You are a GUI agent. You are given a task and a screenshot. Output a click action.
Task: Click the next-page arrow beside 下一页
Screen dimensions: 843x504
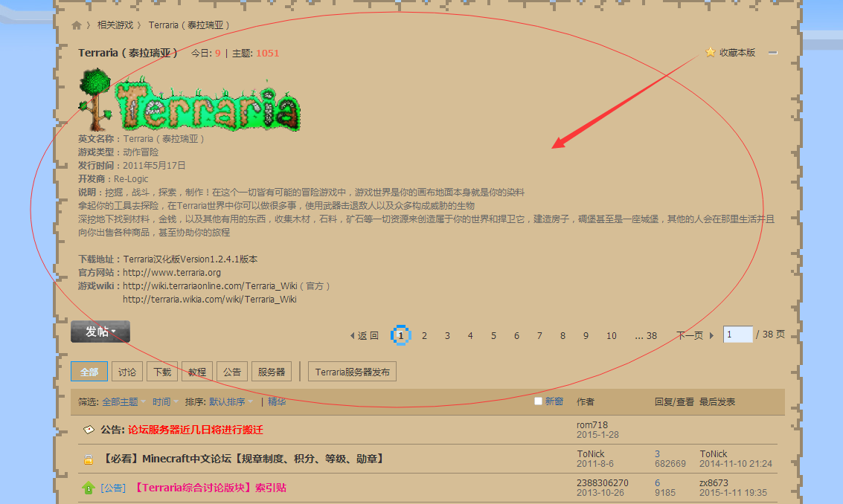click(x=711, y=335)
